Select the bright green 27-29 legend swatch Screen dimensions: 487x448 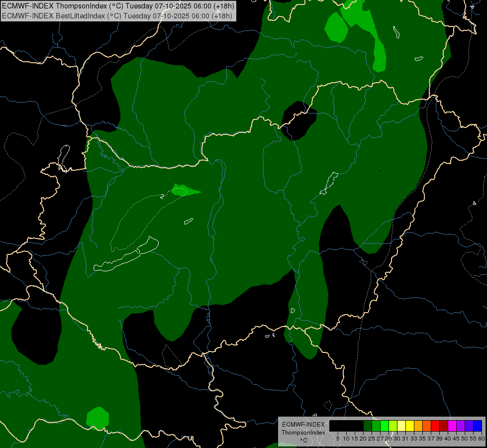coord(385,426)
